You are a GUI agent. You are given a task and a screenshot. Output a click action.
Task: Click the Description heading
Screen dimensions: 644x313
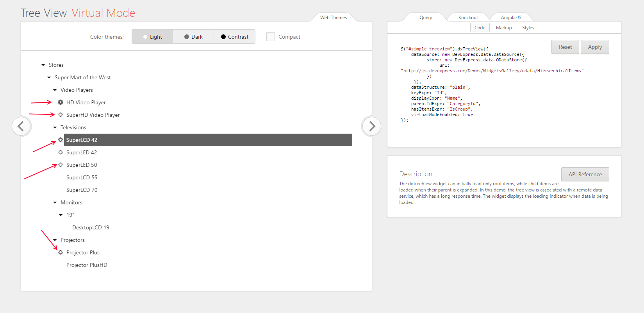(x=416, y=174)
